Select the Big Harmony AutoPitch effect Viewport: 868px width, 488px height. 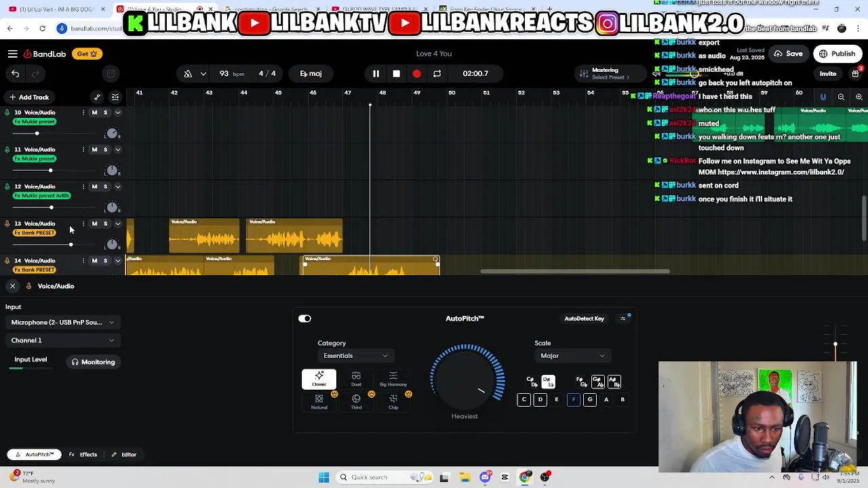[393, 380]
